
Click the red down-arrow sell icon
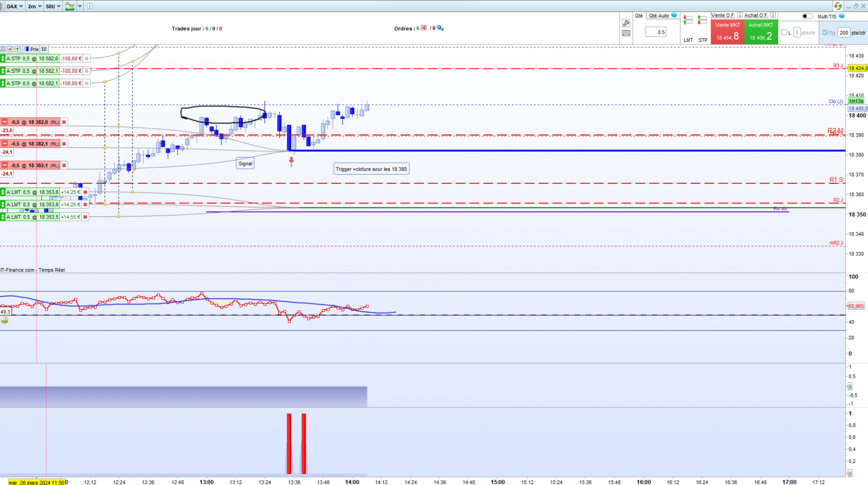[10, 49]
